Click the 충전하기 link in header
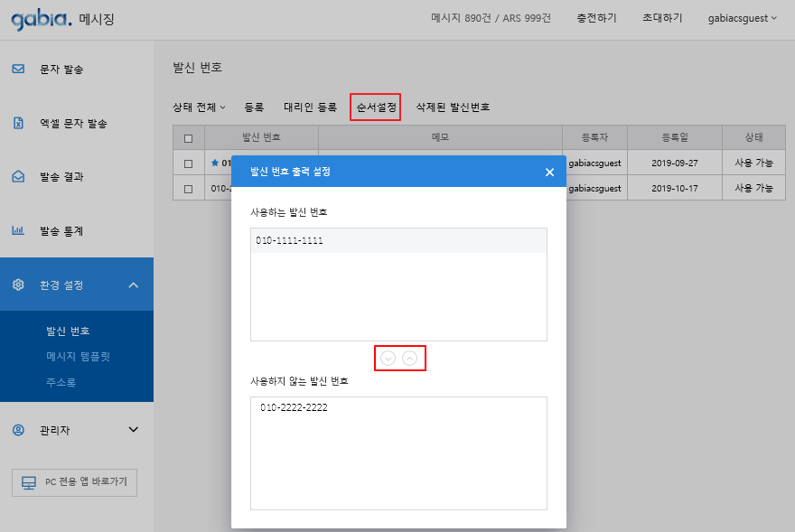This screenshot has height=532, width=795. pyautogui.click(x=596, y=18)
